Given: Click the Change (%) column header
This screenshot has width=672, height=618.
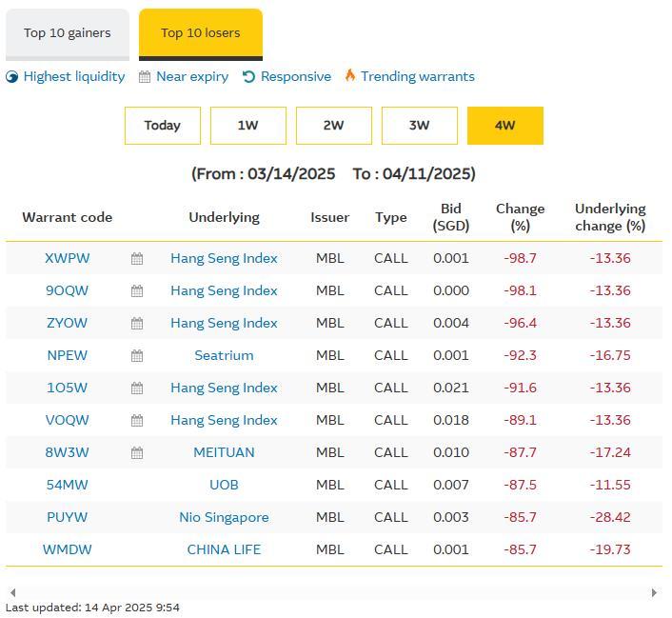Looking at the screenshot, I should [521, 217].
